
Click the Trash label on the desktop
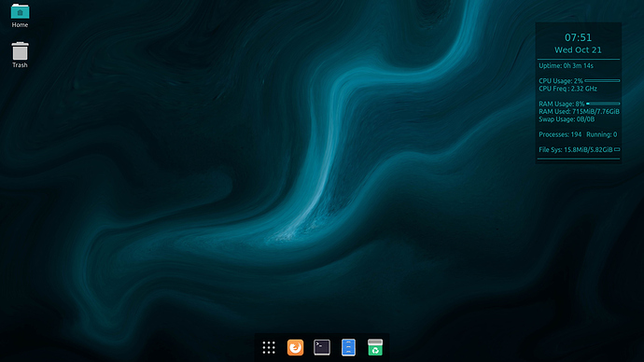tap(20, 65)
